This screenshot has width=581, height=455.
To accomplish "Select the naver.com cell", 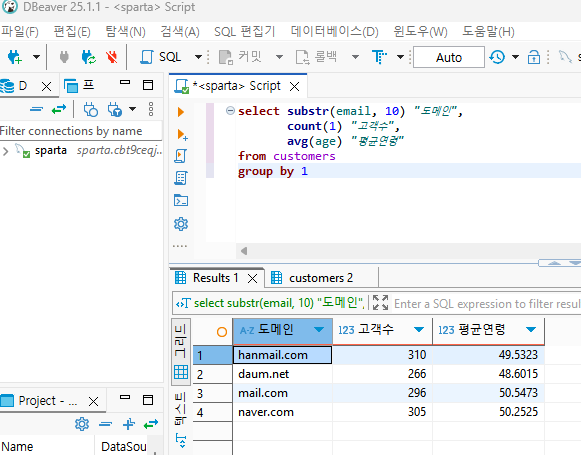I will coord(283,412).
